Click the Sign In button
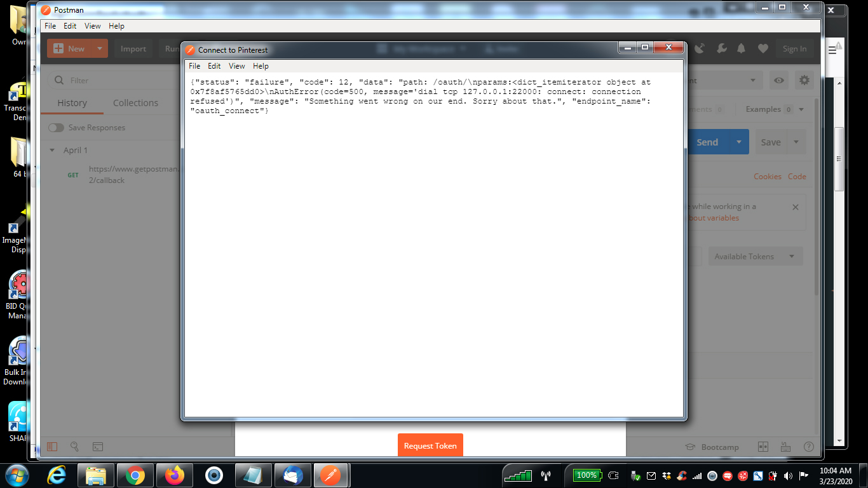This screenshot has height=488, width=868. pyautogui.click(x=794, y=49)
